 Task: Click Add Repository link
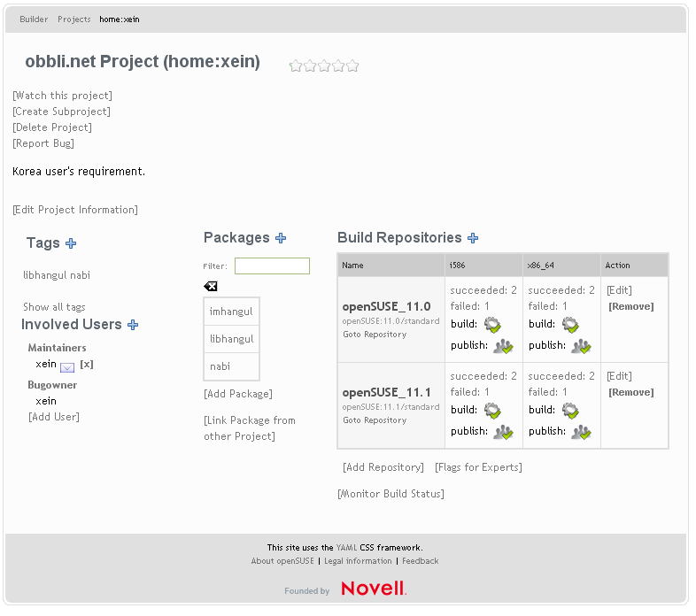(x=383, y=468)
